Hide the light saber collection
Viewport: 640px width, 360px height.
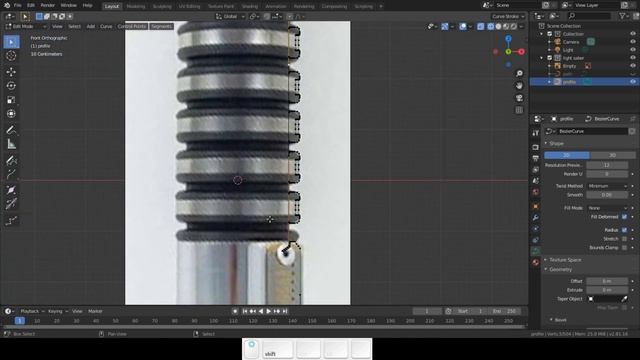coord(633,58)
